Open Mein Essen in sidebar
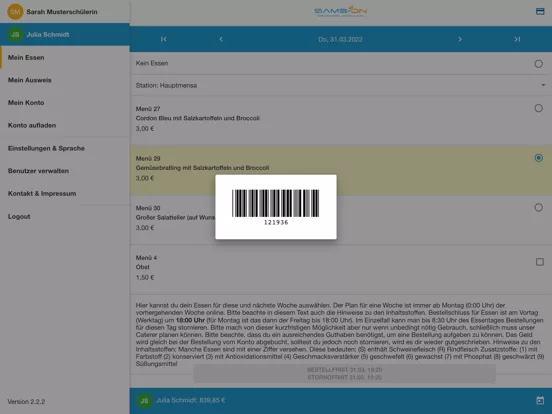The height and width of the screenshot is (414, 552). [x=65, y=57]
